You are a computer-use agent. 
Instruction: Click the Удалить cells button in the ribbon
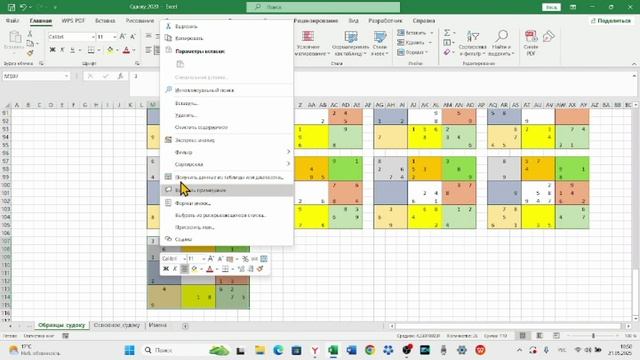click(414, 42)
